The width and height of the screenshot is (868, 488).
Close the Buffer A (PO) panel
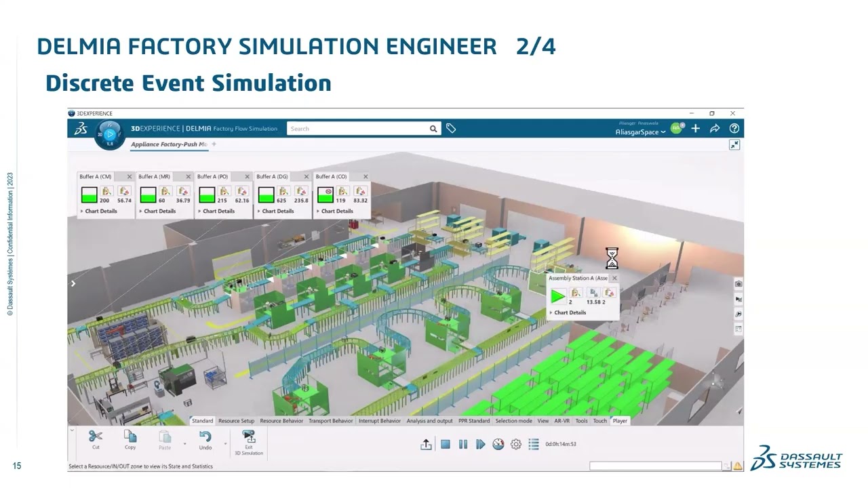point(248,177)
